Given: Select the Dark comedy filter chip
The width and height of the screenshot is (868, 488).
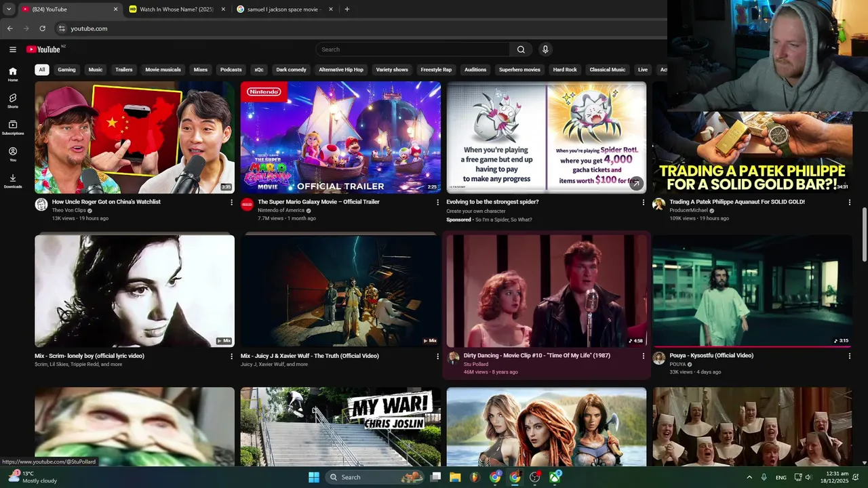Looking at the screenshot, I should pos(291,70).
